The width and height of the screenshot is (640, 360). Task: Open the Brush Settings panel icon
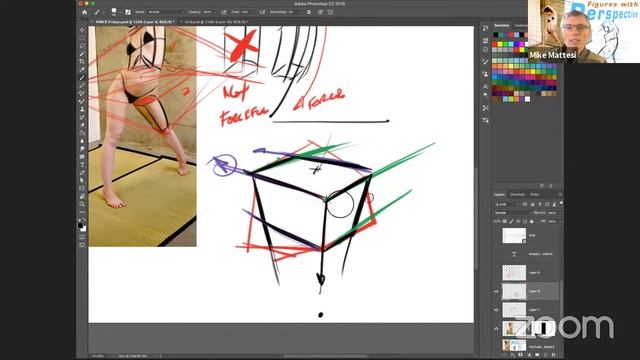pos(128,12)
